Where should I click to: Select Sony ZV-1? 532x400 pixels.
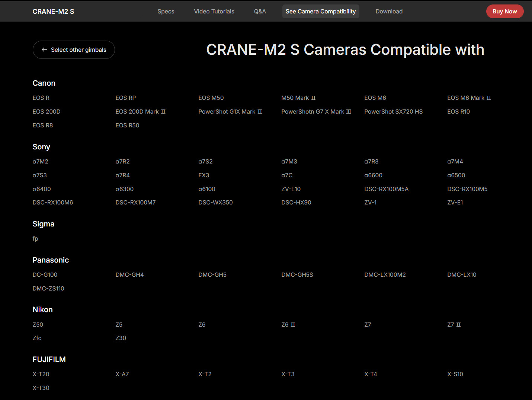(371, 203)
